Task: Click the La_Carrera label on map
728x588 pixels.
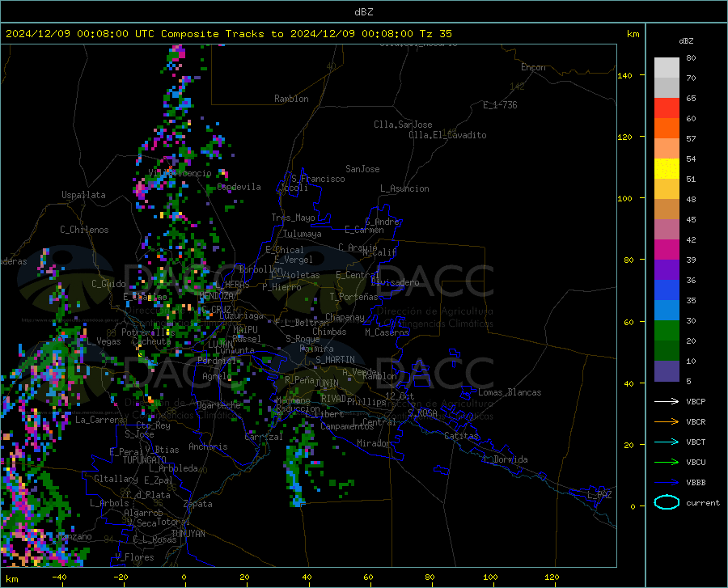Action: pyautogui.click(x=99, y=420)
